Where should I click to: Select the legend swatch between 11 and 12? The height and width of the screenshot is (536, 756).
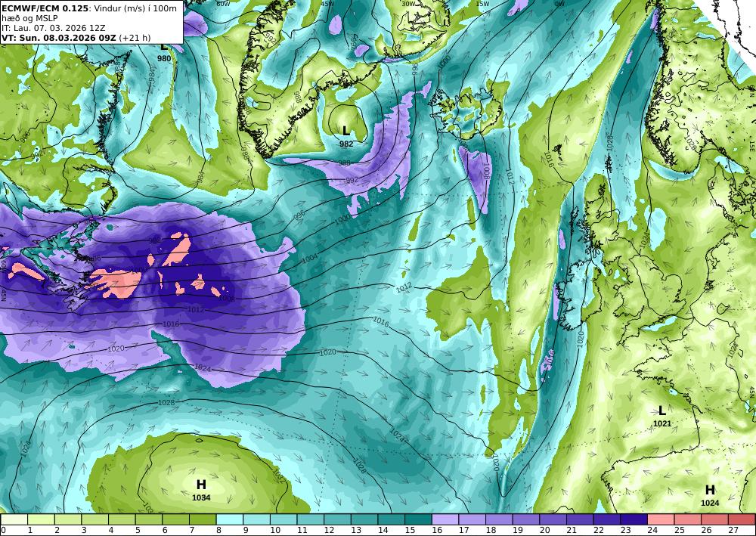click(311, 519)
